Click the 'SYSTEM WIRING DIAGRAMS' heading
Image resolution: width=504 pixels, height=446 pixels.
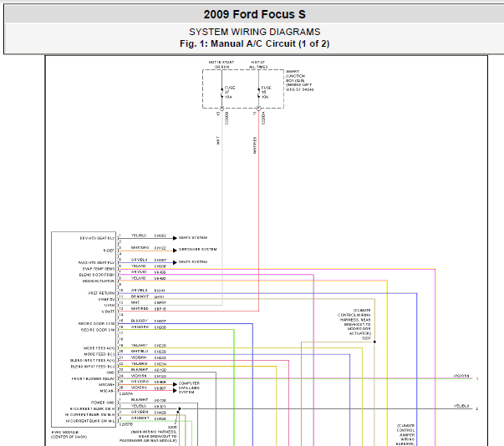pos(255,32)
